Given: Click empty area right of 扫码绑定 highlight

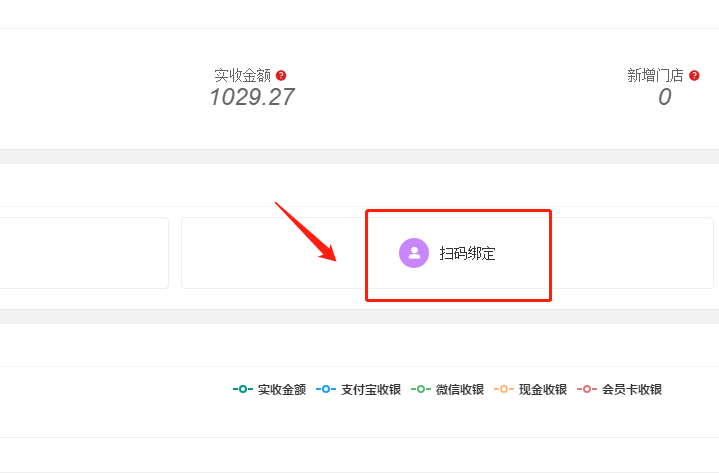Looking at the screenshot, I should (x=632, y=253).
